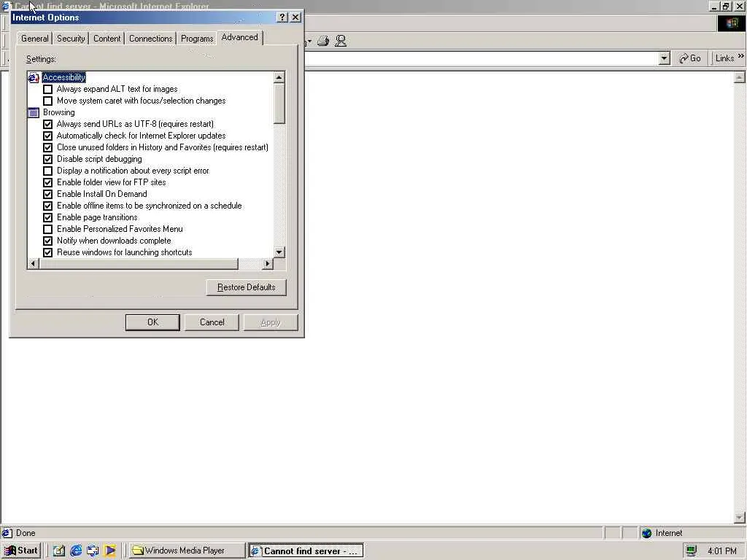Click Windows Media Player Quick Launch icon
The image size is (747, 560).
point(110,551)
